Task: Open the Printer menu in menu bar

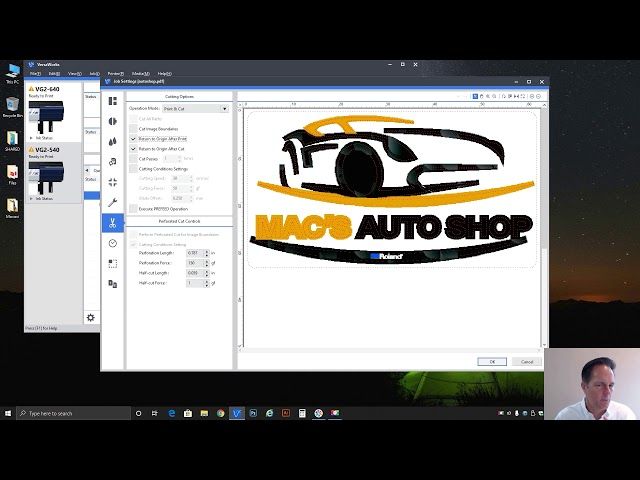Action: pyautogui.click(x=116, y=73)
